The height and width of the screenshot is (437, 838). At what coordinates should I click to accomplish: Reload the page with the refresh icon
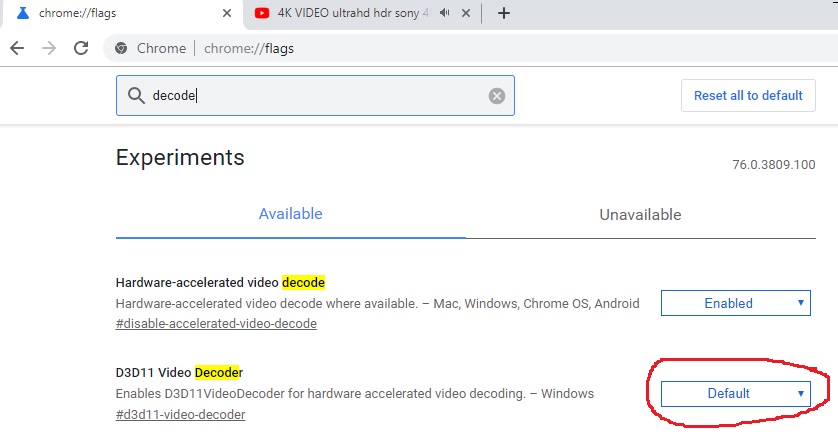[81, 48]
